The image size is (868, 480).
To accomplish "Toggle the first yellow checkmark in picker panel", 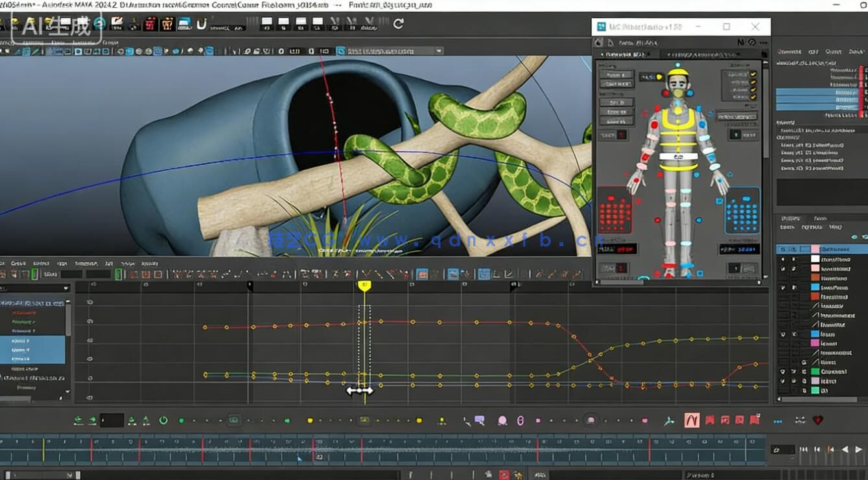I will pyautogui.click(x=753, y=74).
